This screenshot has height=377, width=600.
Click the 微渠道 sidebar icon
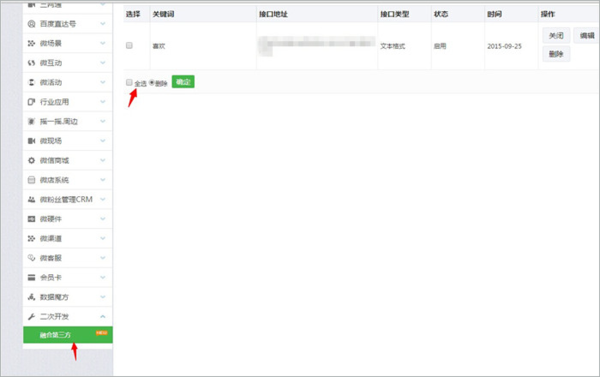tap(31, 239)
